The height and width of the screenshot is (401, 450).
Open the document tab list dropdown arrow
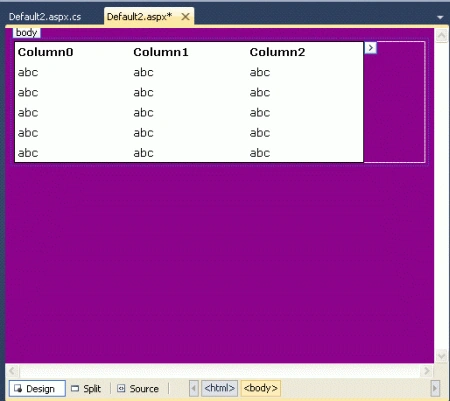tap(440, 17)
